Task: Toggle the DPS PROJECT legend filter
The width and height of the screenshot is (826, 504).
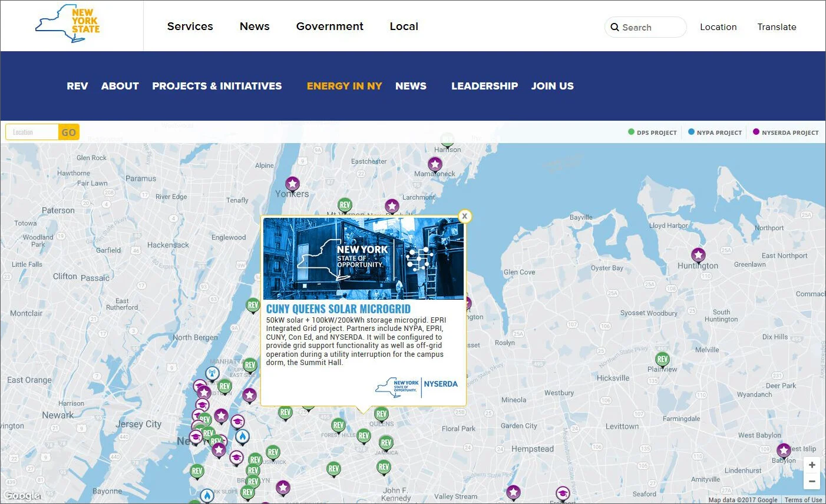Action: [652, 132]
